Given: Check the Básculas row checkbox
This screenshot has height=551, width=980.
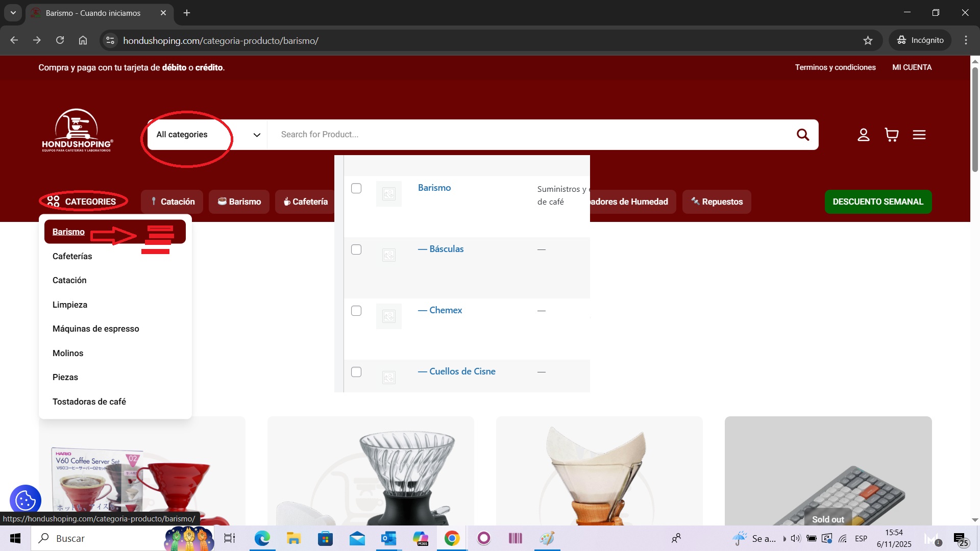Looking at the screenshot, I should point(356,249).
